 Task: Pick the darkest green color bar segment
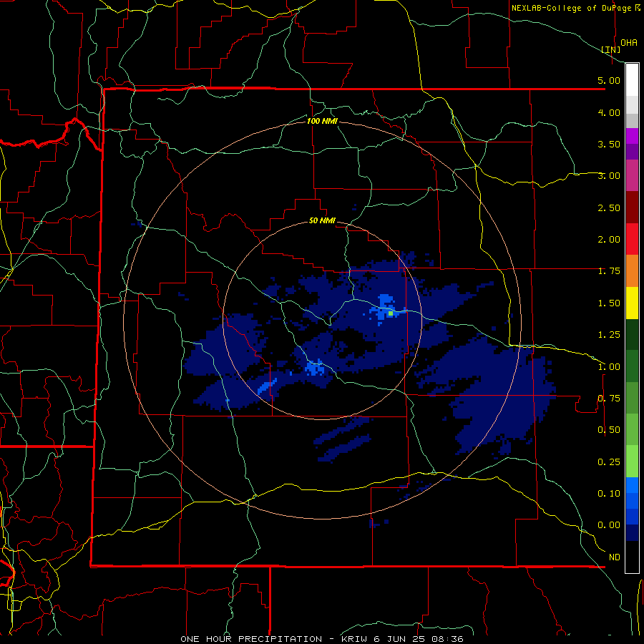tap(632, 335)
